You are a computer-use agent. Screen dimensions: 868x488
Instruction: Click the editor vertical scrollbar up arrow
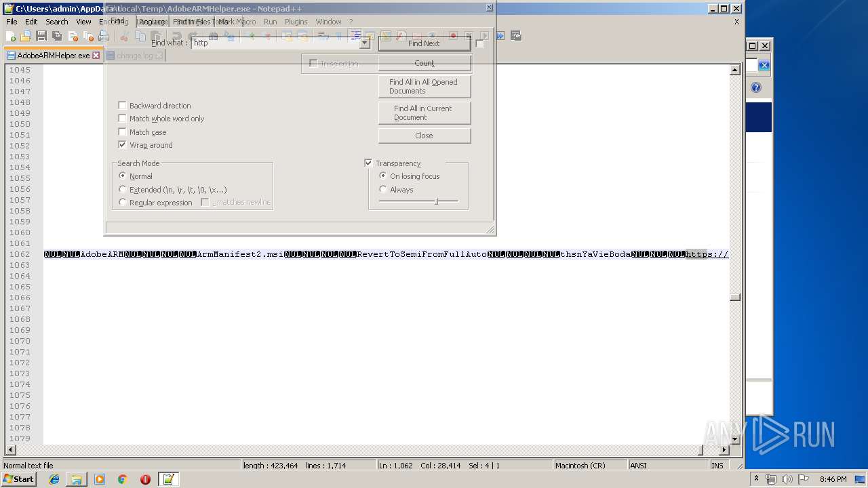734,70
